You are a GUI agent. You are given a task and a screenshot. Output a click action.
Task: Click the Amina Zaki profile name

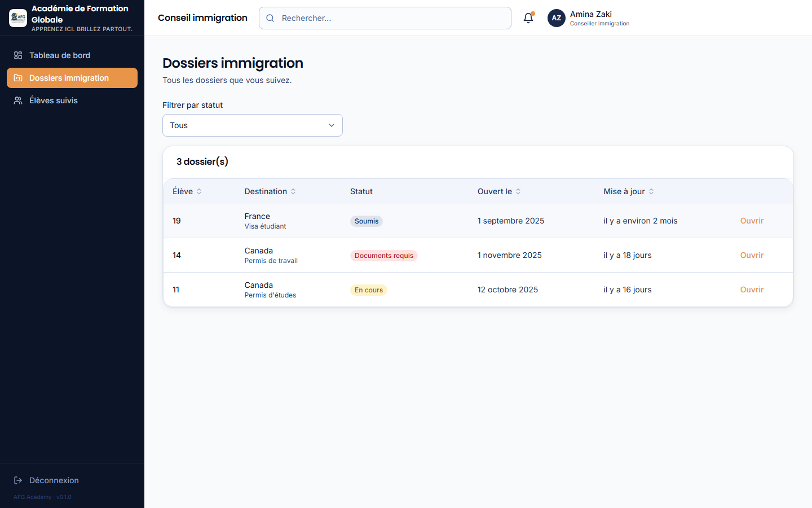click(591, 14)
